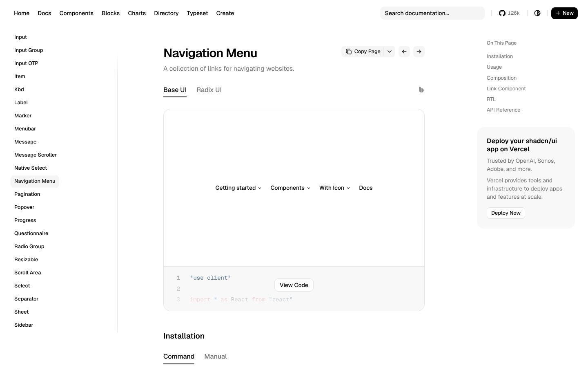Click the Base UI logo icon beside the tabs
The image size is (588, 368).
pyautogui.click(x=421, y=90)
